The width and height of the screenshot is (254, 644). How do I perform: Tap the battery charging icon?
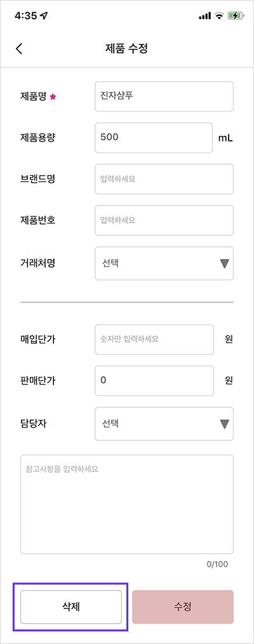pyautogui.click(x=237, y=16)
